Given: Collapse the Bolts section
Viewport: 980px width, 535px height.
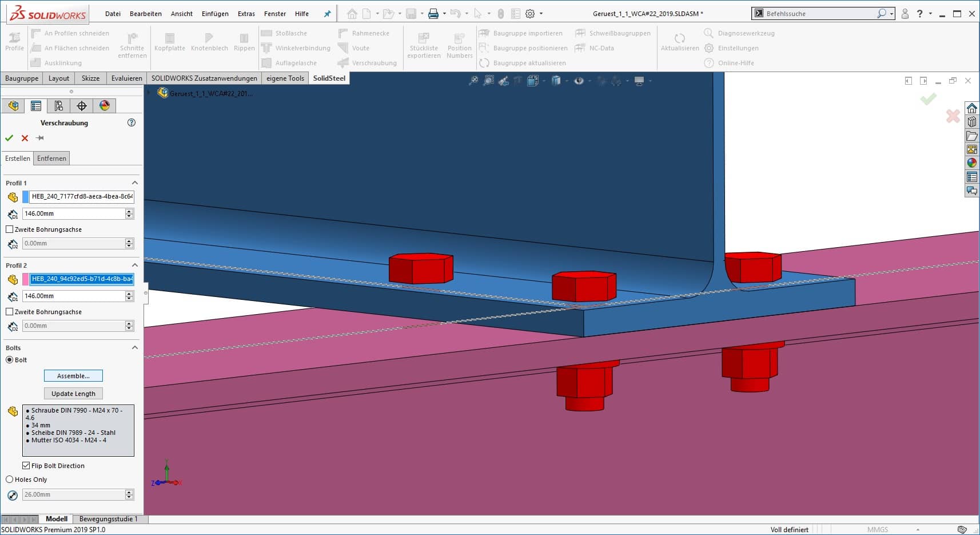Looking at the screenshot, I should click(135, 348).
